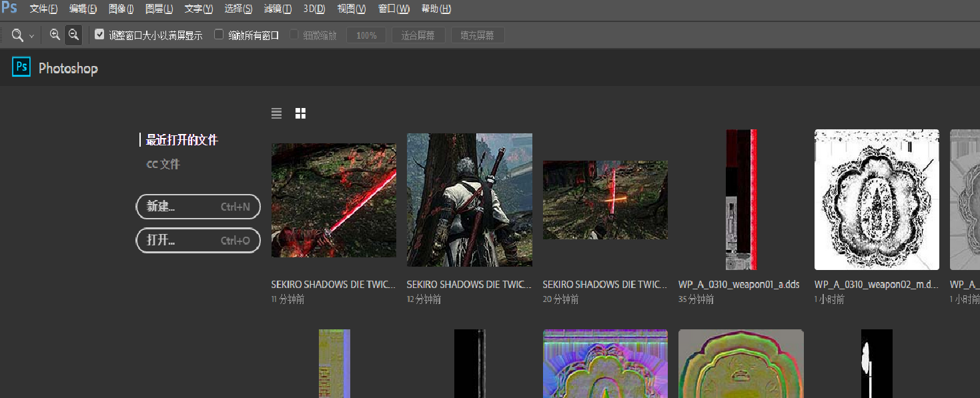Image resolution: width=980 pixels, height=398 pixels.
Task: Enable 缩放所有窗口 checkbox
Action: [x=219, y=35]
